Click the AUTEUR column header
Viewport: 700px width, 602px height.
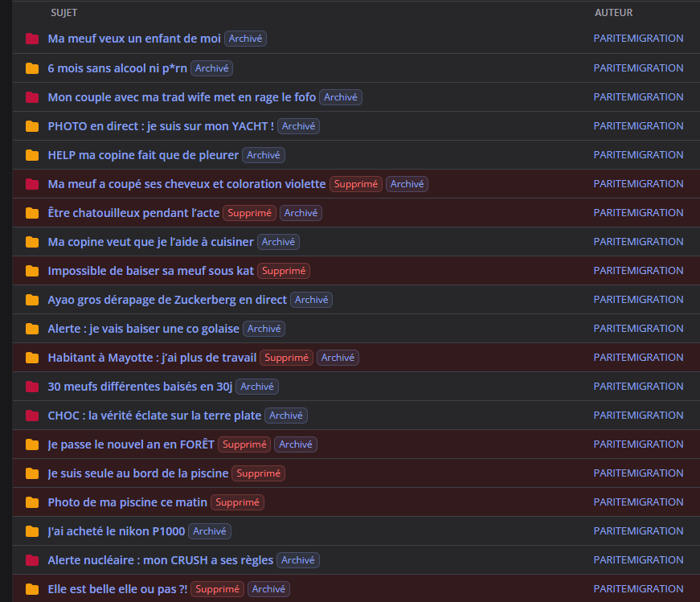[x=613, y=13]
